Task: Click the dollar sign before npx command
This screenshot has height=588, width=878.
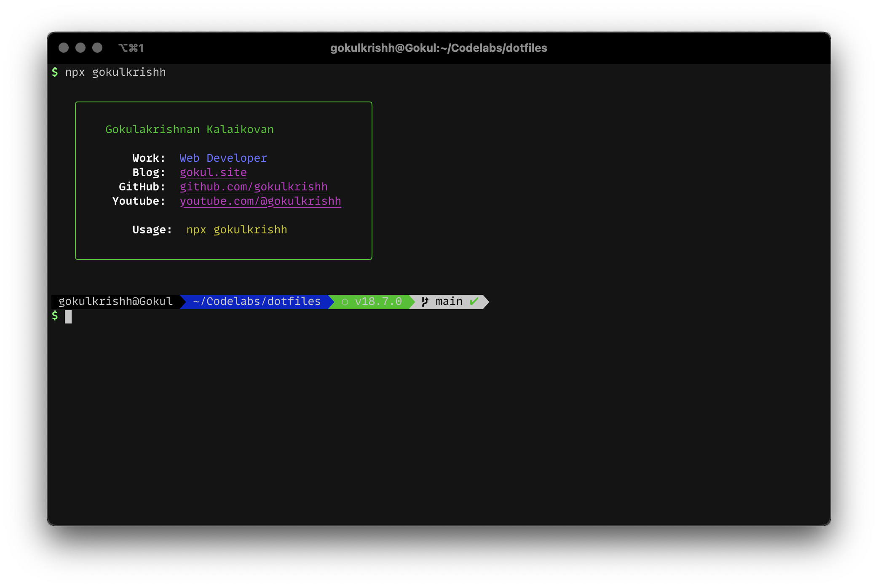Action: click(x=55, y=72)
